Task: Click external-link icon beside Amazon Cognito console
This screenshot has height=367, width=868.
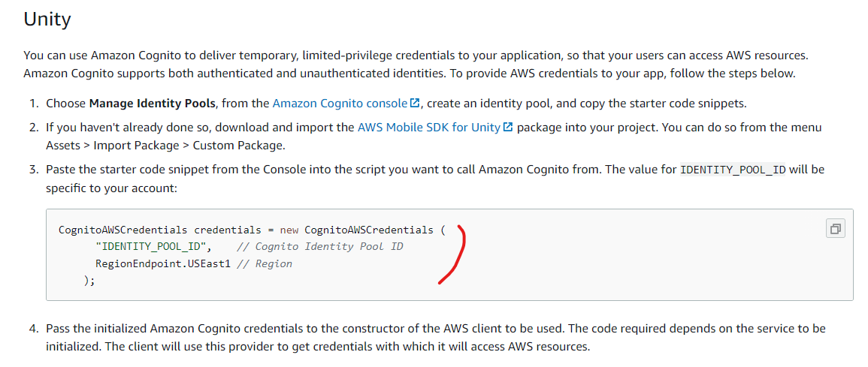Action: (x=415, y=103)
